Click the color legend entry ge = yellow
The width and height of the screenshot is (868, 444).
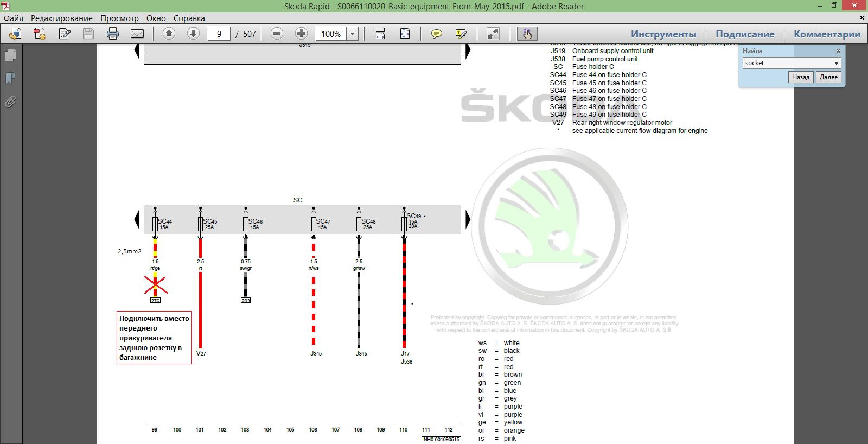[500, 422]
